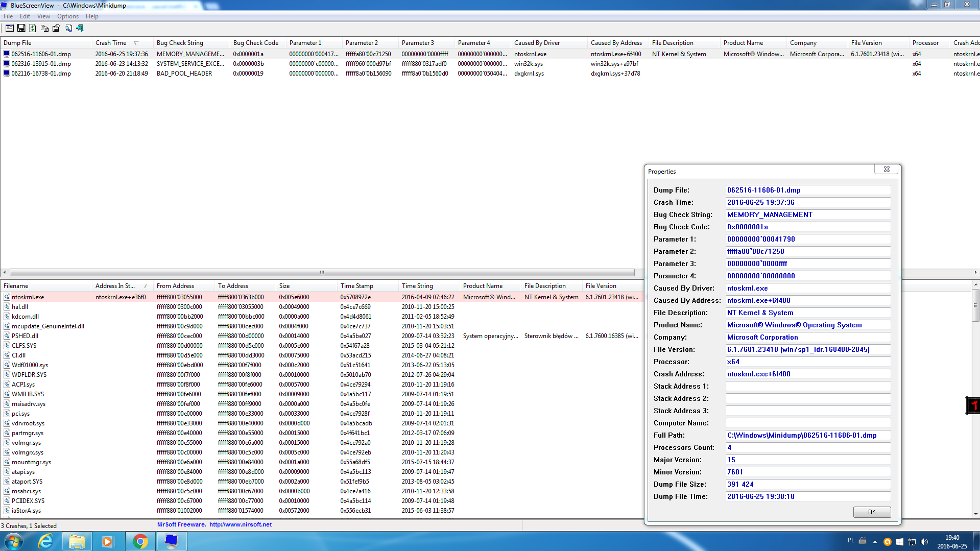
Task: Click the file icon next to CLFS.SYS
Action: click(x=7, y=346)
